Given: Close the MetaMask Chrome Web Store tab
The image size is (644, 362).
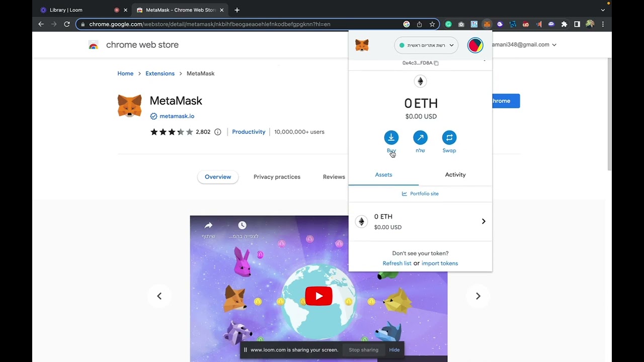Looking at the screenshot, I should click(222, 10).
